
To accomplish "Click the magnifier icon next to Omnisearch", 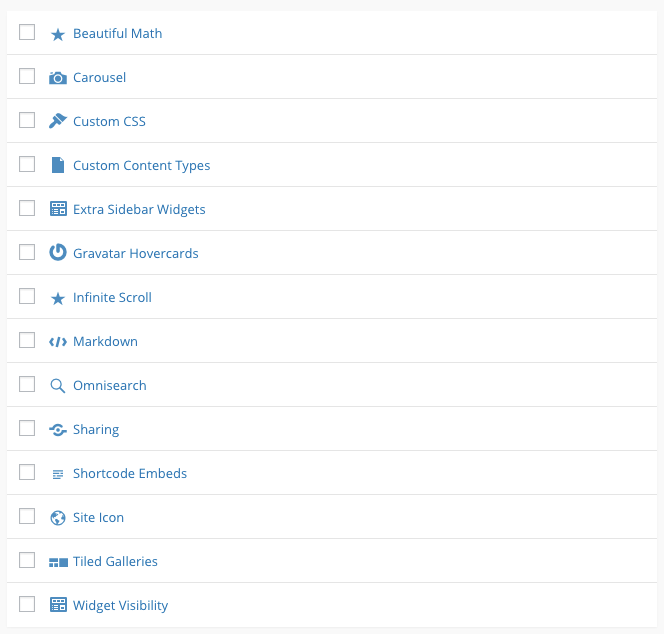I will (58, 386).
